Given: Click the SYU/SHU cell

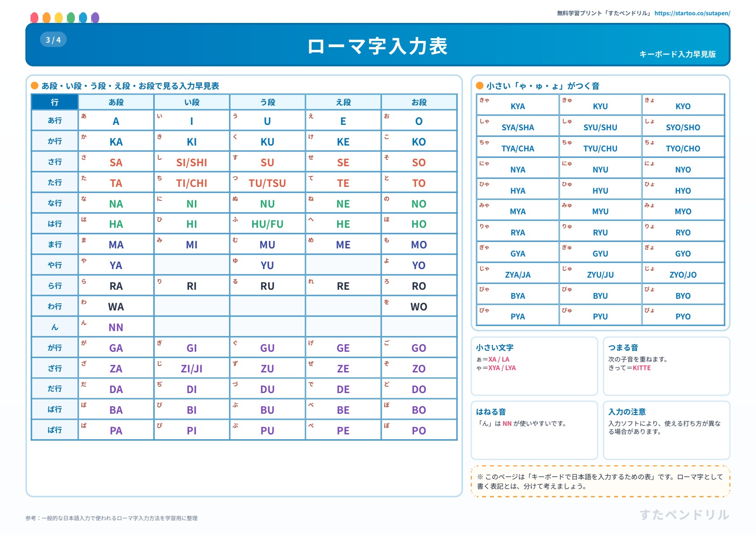Looking at the screenshot, I should (x=600, y=126).
